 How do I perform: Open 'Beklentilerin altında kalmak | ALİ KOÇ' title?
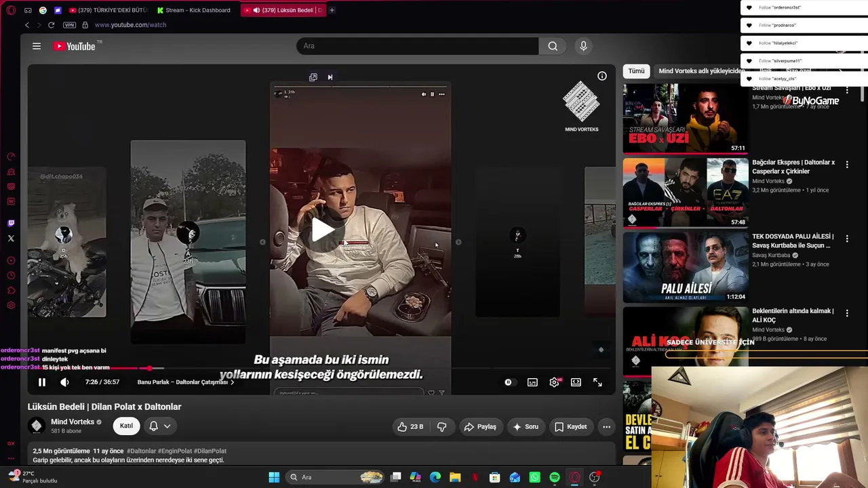[x=793, y=316]
